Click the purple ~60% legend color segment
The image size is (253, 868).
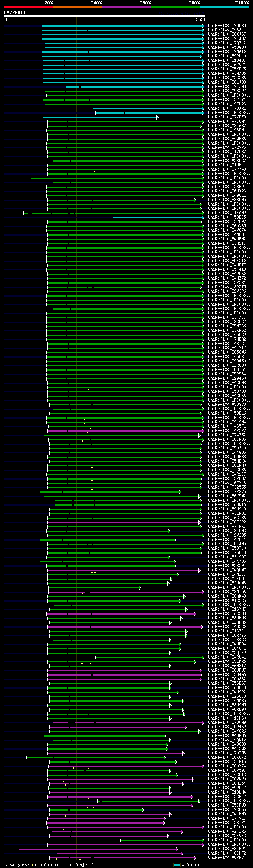(126, 7)
